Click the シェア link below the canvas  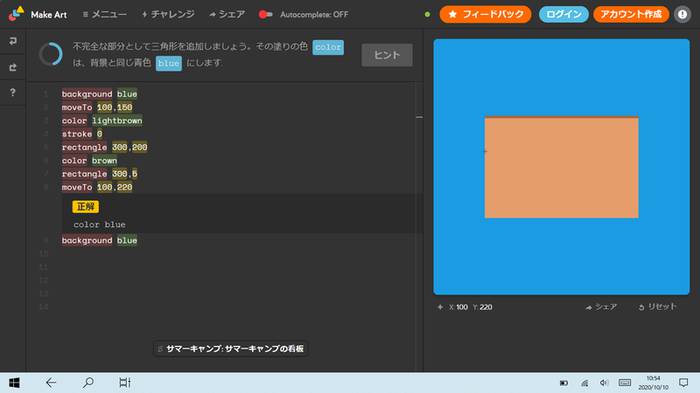601,307
